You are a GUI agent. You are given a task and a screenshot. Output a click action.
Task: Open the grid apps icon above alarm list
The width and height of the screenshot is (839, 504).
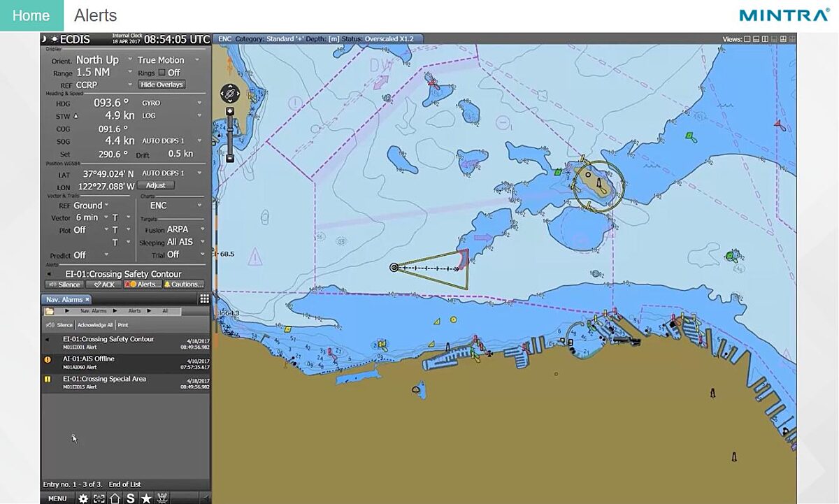tap(204, 299)
